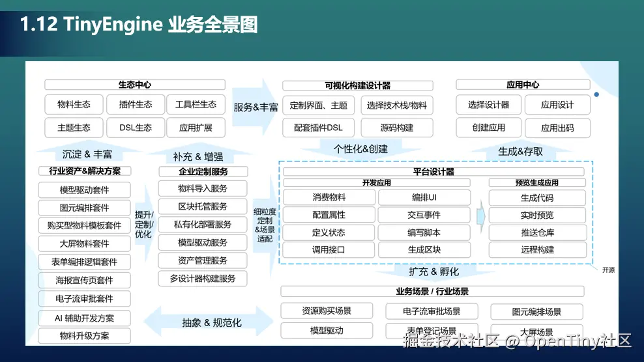644x362 pixels.
Task: Click the 开源 label
Action: coord(609,270)
